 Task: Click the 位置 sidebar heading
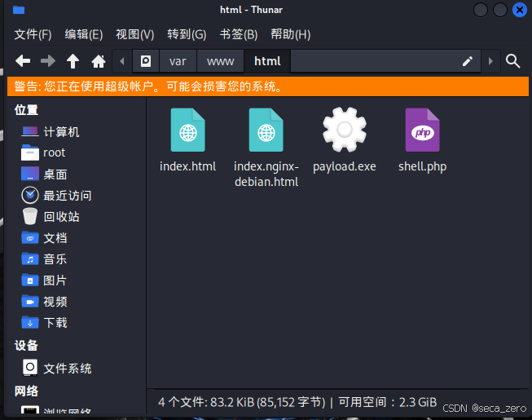tap(26, 110)
